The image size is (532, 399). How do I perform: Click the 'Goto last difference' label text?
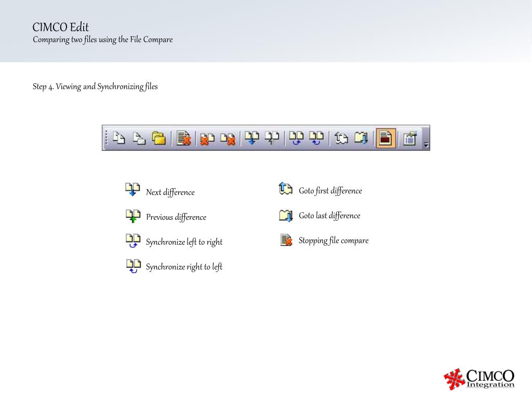[x=329, y=216]
